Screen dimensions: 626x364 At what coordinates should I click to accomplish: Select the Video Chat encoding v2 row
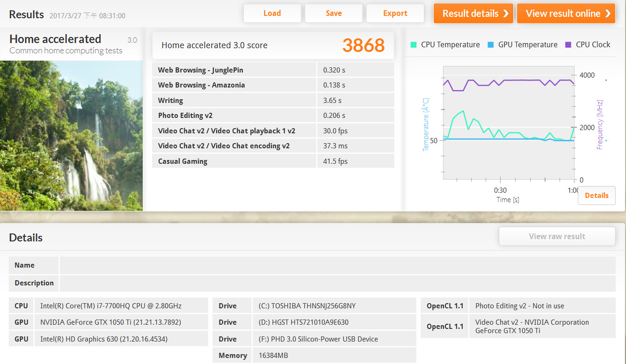tap(273, 146)
